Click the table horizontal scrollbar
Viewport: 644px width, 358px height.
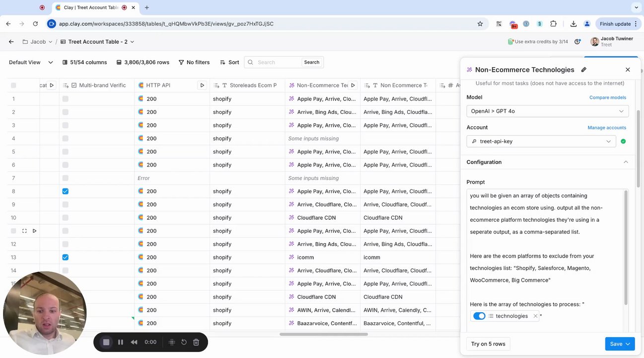(324, 334)
